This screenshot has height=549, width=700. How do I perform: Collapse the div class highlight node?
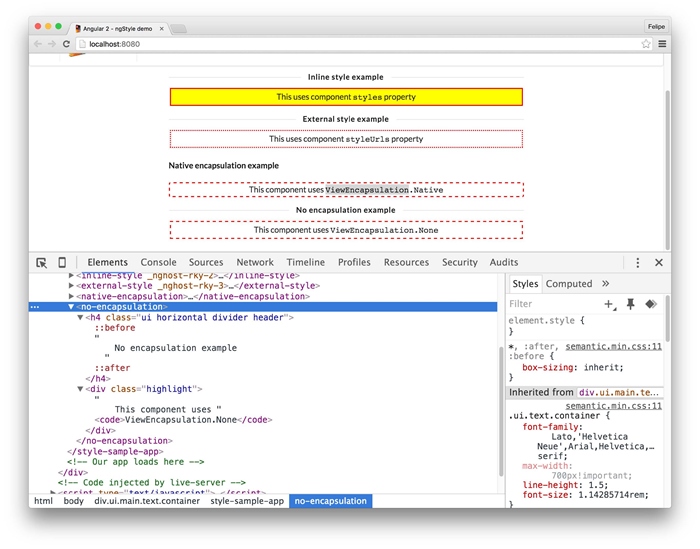coord(80,388)
